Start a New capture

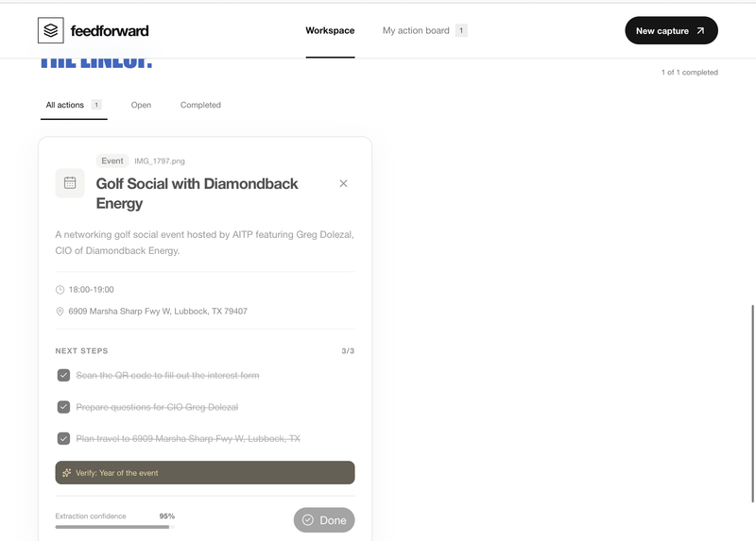tap(671, 30)
